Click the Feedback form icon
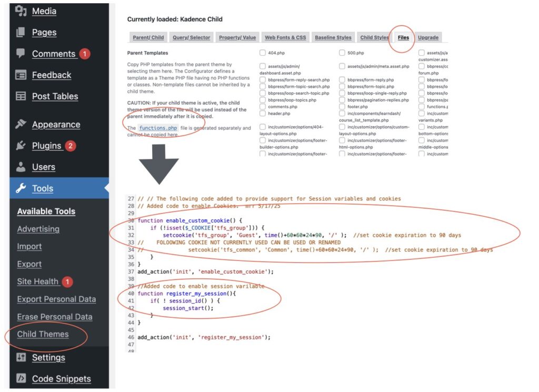 21,75
